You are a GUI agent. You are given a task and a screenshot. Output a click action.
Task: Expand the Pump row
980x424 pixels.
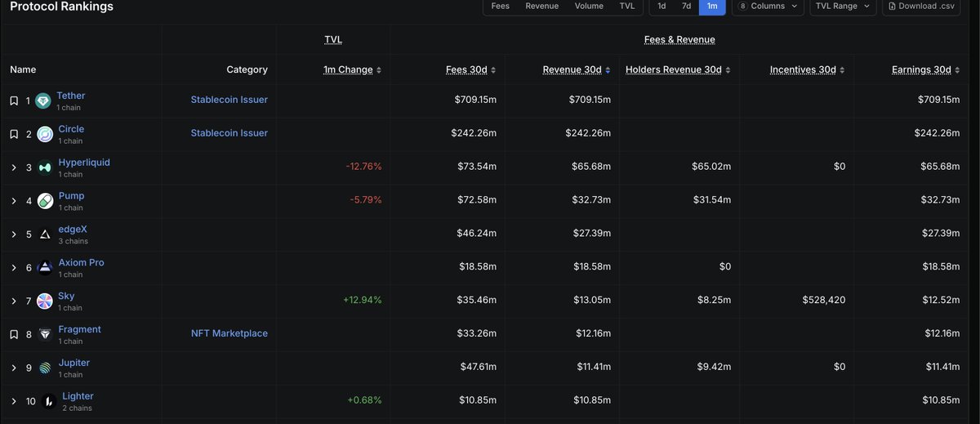point(14,201)
